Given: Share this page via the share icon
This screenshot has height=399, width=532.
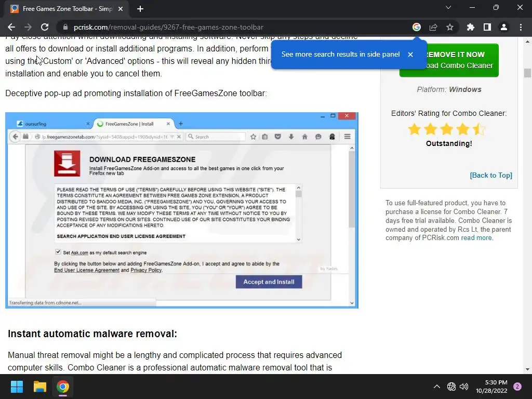Looking at the screenshot, I should [x=433, y=27].
